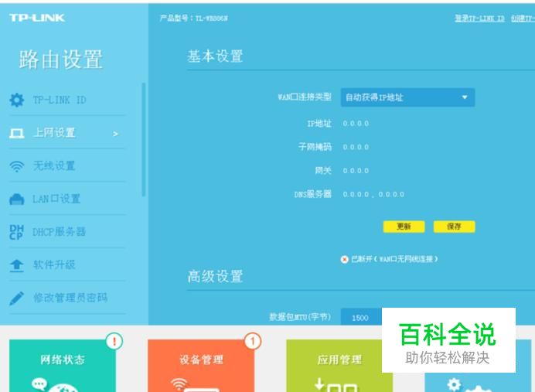Click the DHCP icon in sidebar
The height and width of the screenshot is (392, 535).
16,232
